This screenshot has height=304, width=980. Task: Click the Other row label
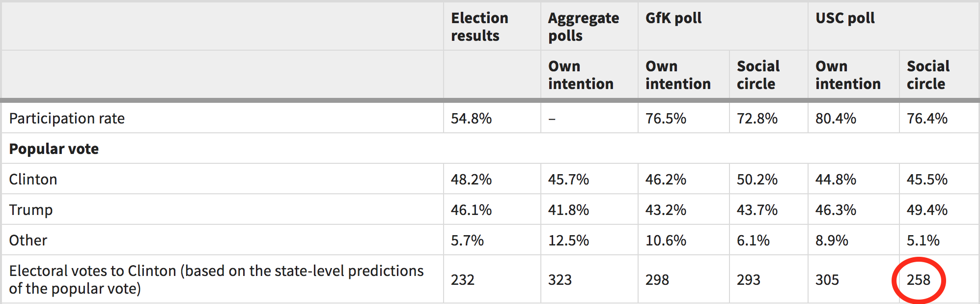tap(28, 241)
